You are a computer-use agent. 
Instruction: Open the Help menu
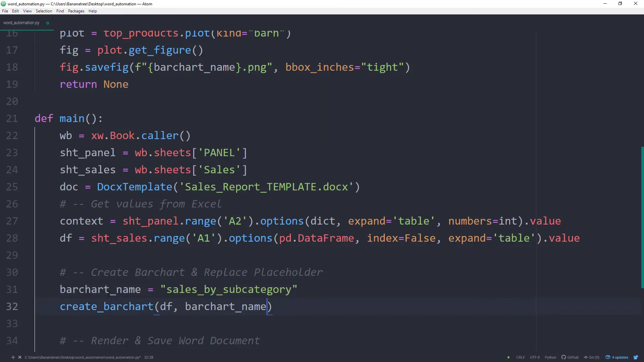[x=93, y=11]
